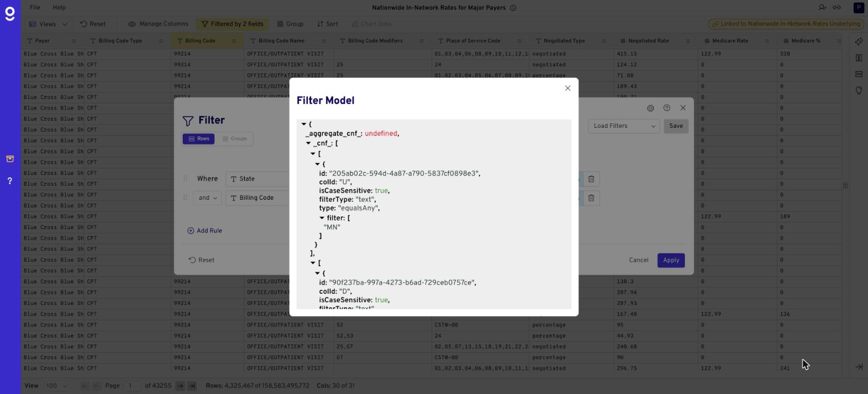868x394 pixels.
Task: Open the columns panel icon on right
Action: 859,58
